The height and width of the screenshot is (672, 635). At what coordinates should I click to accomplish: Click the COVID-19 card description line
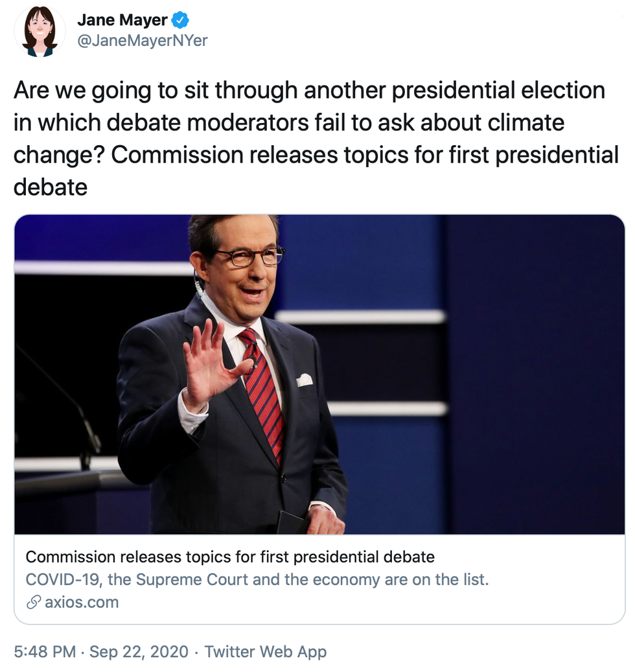coord(257,579)
